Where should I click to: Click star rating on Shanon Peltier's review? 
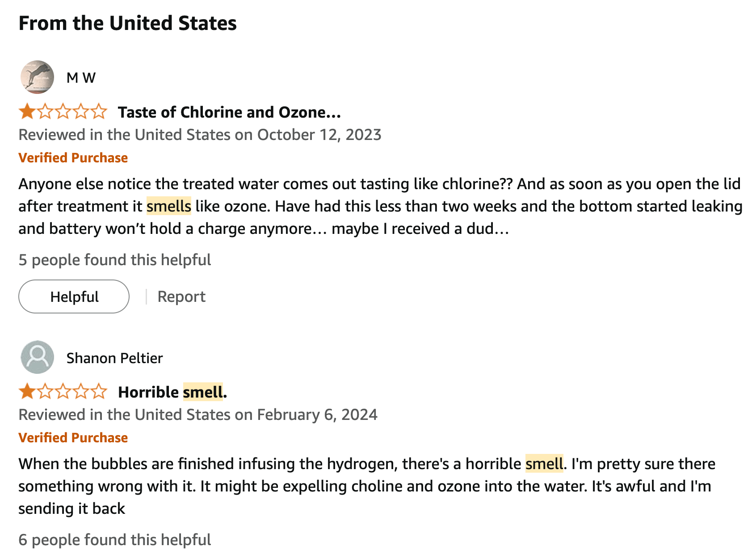pos(63,392)
